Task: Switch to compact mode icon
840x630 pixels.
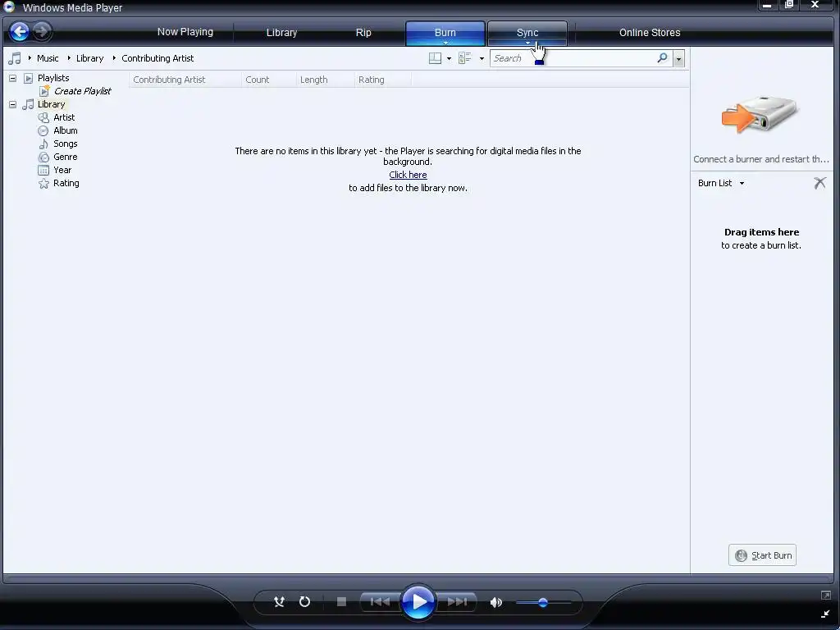Action: [825, 614]
